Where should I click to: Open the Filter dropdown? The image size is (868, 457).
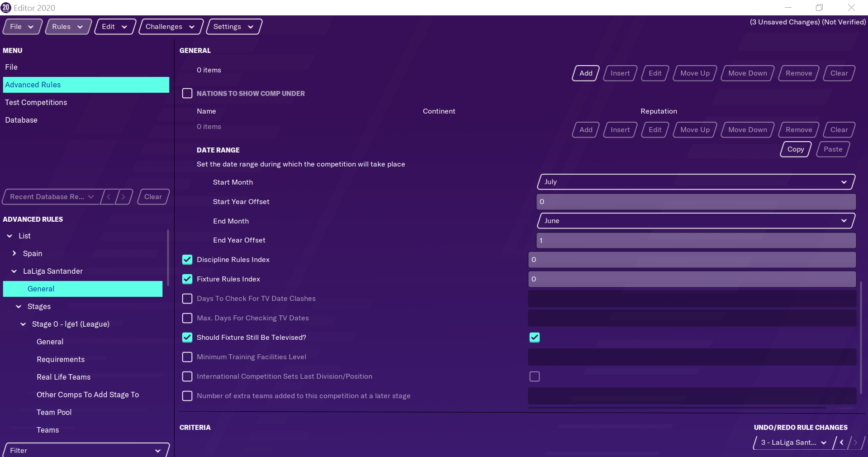[86, 450]
